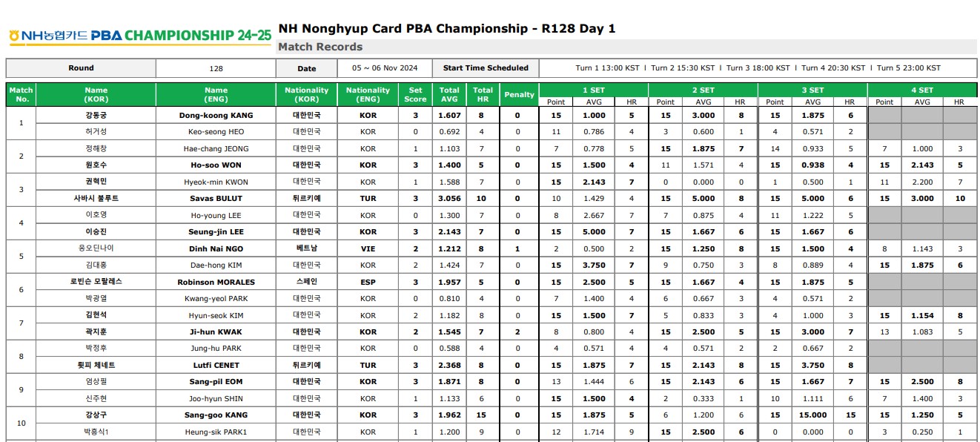Select player name 'Sang-goo KANG'
Screen dimensions: 980x442
coord(216,415)
